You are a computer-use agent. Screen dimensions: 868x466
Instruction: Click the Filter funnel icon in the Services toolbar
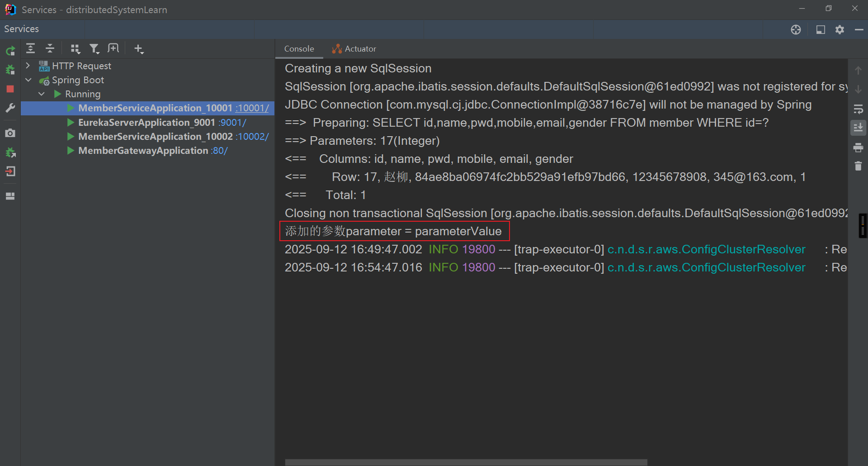pyautogui.click(x=94, y=49)
